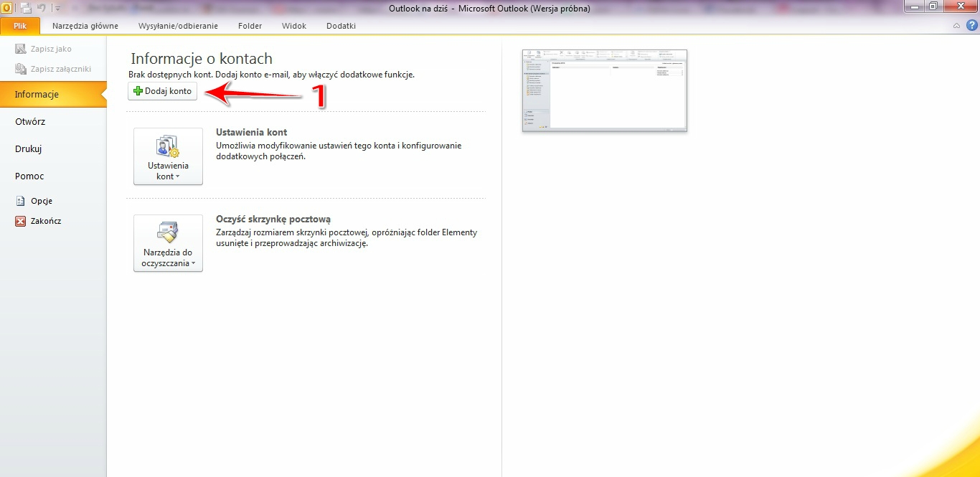Click the Outlook window preview thumbnail

coord(604,90)
